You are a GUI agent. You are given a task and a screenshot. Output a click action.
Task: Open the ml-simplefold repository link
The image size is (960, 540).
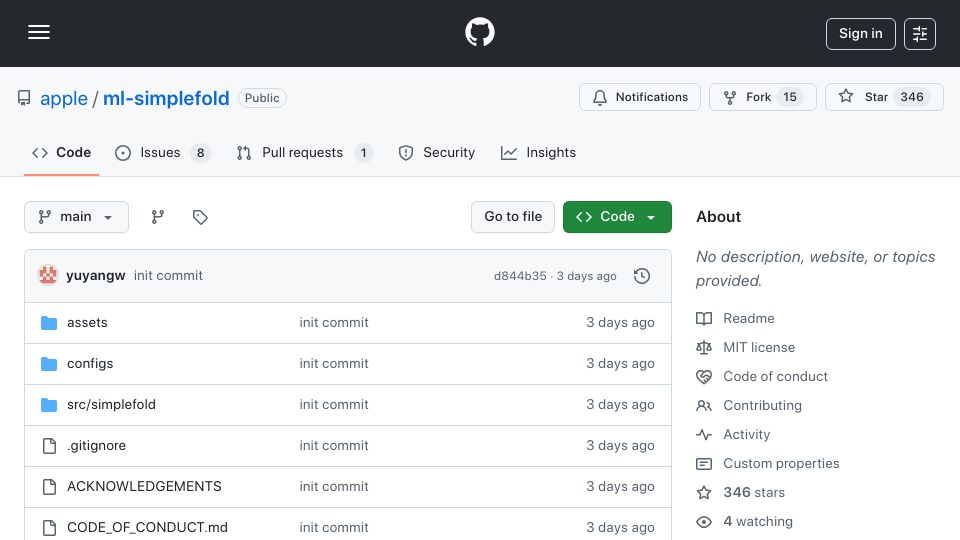coord(166,98)
